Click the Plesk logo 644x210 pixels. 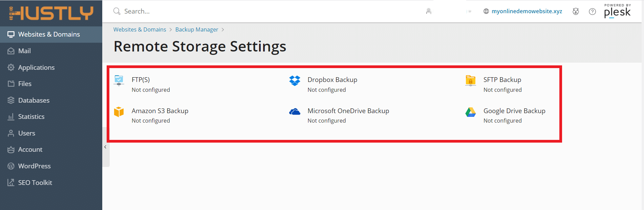pos(617,11)
